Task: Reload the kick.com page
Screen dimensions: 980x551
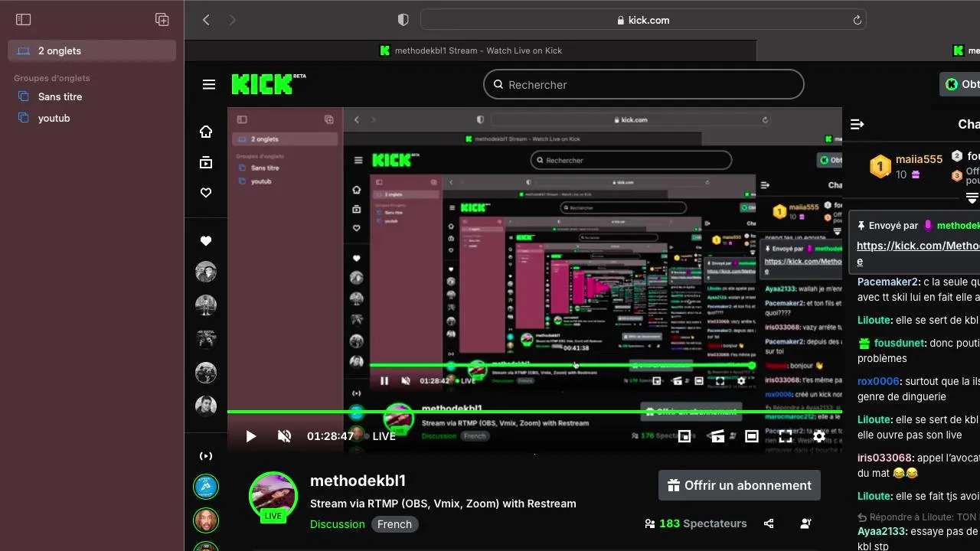Action: pyautogui.click(x=857, y=20)
